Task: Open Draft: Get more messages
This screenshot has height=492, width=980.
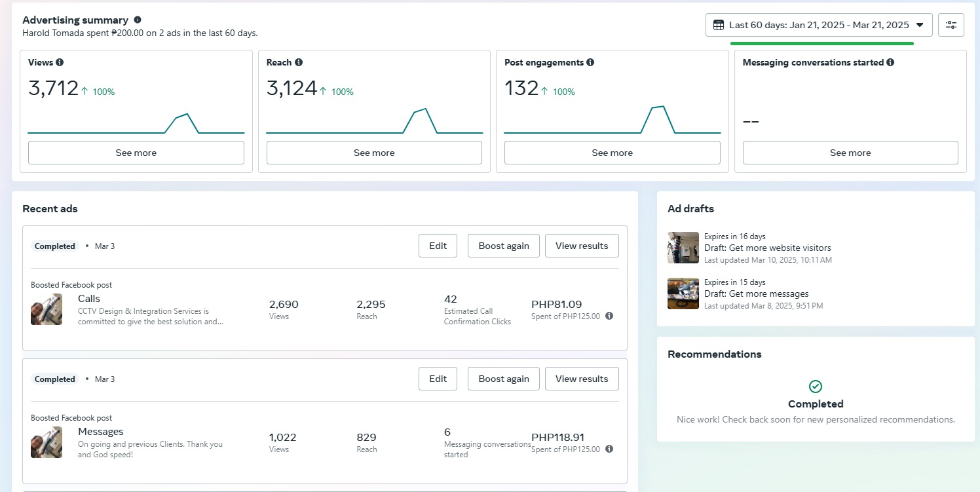Action: [x=757, y=294]
